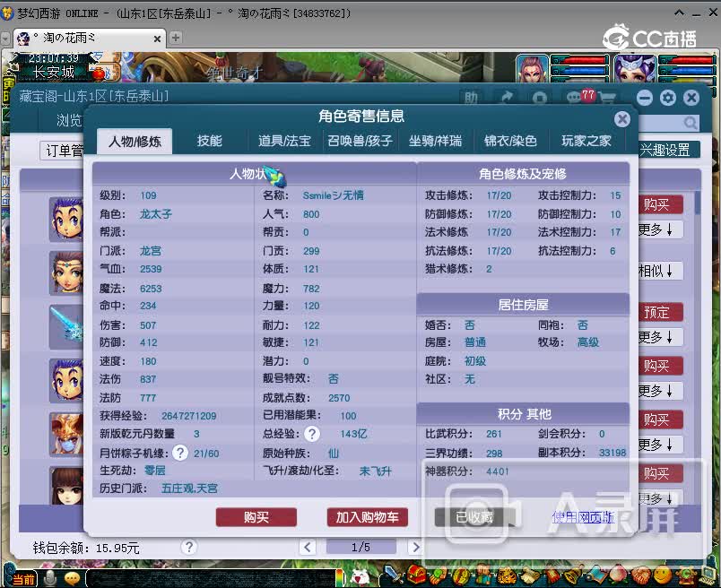
Task: Open the shopping cart icon in the header
Action: coord(607,98)
